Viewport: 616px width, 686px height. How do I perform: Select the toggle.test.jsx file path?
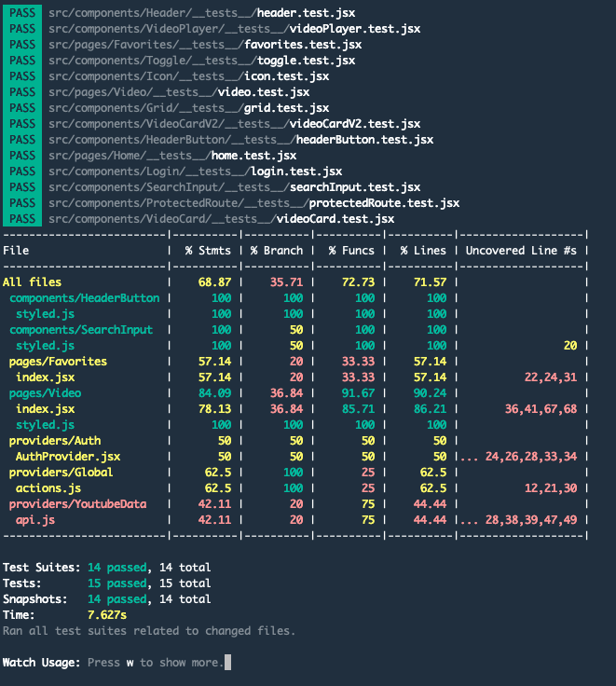pyautogui.click(x=201, y=61)
